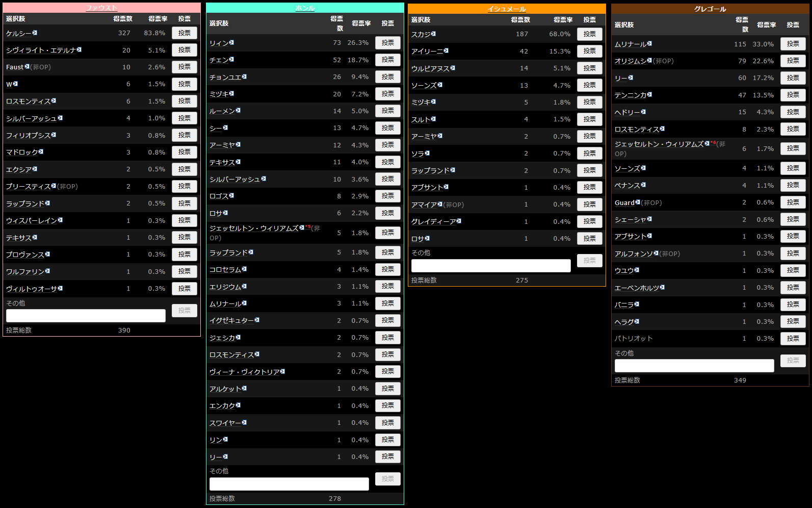The height and width of the screenshot is (508, 812).
Task: Click 投票 for ラップランド in the イシュメール poll
Action: [x=590, y=170]
